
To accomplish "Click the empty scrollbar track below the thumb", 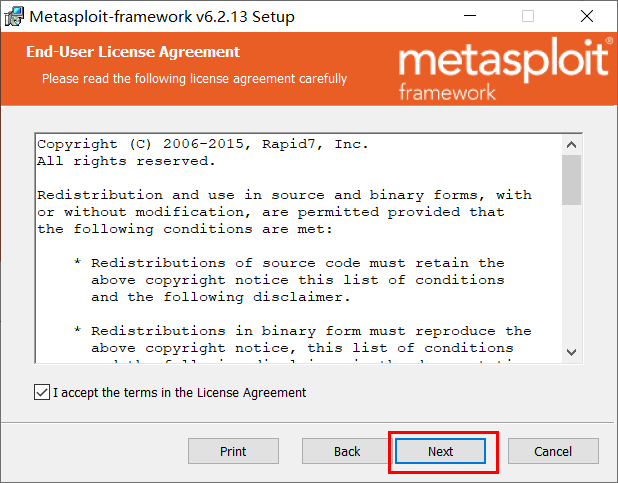I will point(571,273).
